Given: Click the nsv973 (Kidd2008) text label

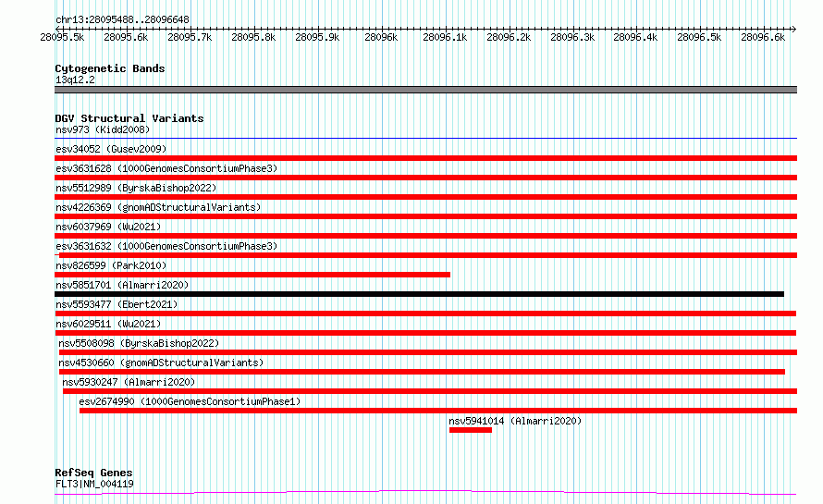Looking at the screenshot, I should click(x=103, y=129).
